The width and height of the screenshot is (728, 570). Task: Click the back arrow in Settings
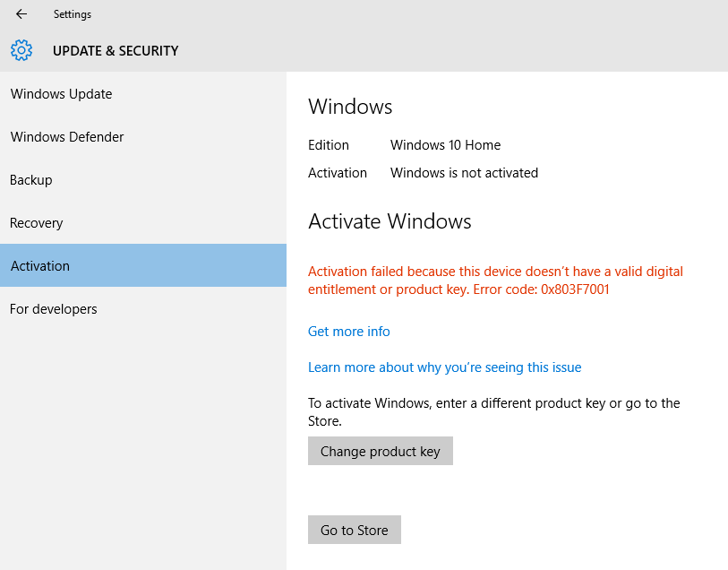(21, 14)
